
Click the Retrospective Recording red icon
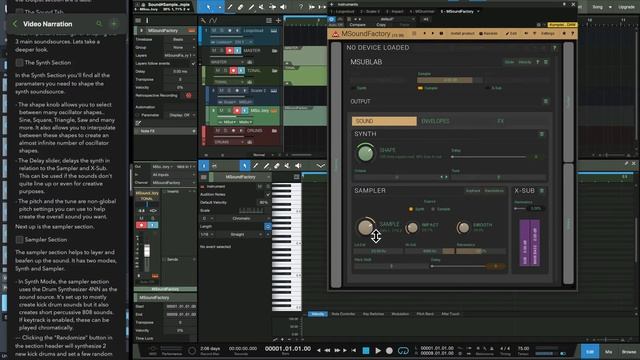tap(189, 96)
